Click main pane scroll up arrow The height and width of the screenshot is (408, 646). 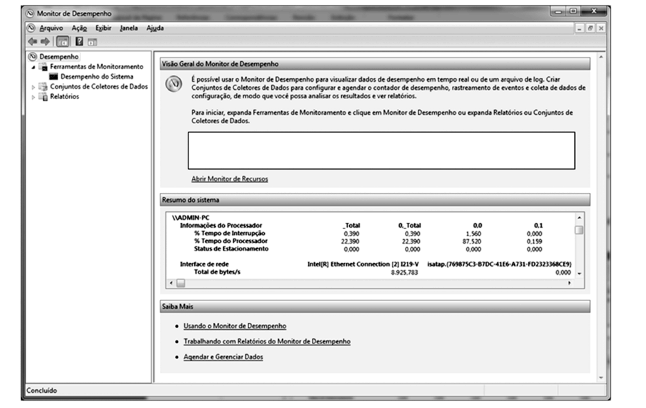(x=601, y=56)
